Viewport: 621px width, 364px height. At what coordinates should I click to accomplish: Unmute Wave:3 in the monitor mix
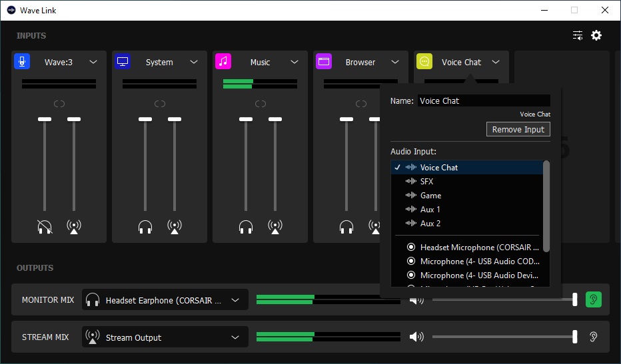tap(45, 227)
